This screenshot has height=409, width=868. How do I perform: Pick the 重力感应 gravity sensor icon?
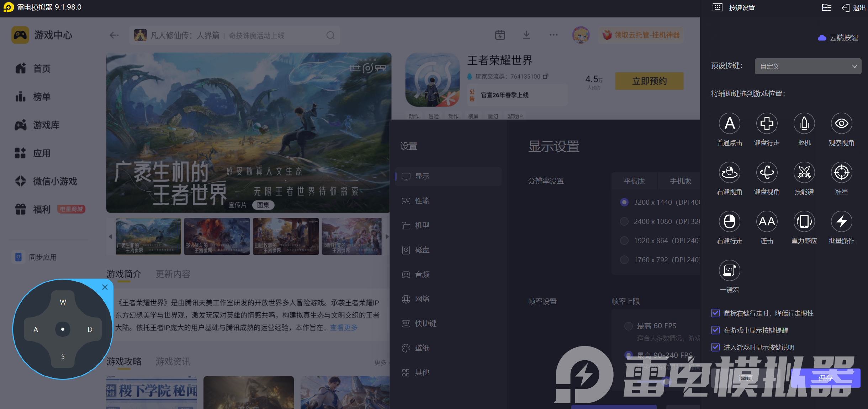(x=804, y=221)
